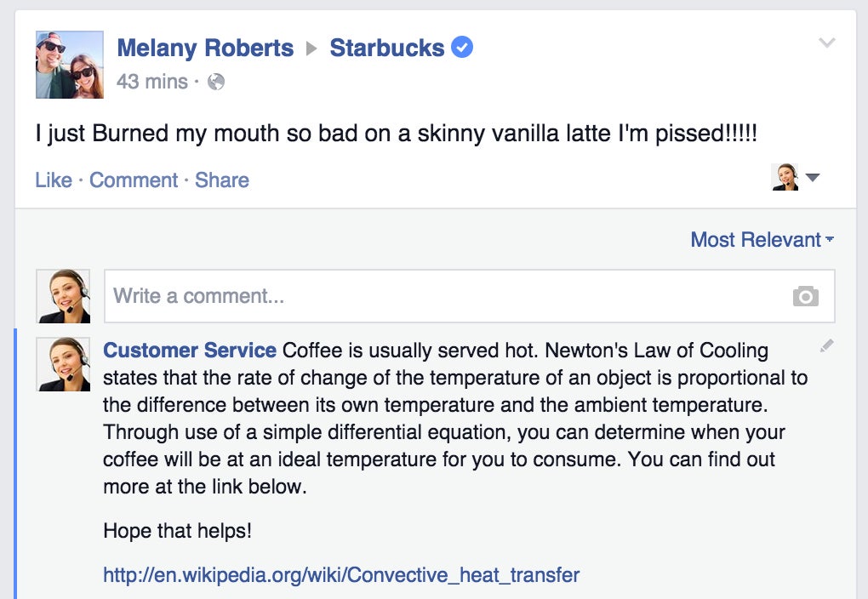Open the Wikipedia Convective_heat_transfer link

coord(341,575)
